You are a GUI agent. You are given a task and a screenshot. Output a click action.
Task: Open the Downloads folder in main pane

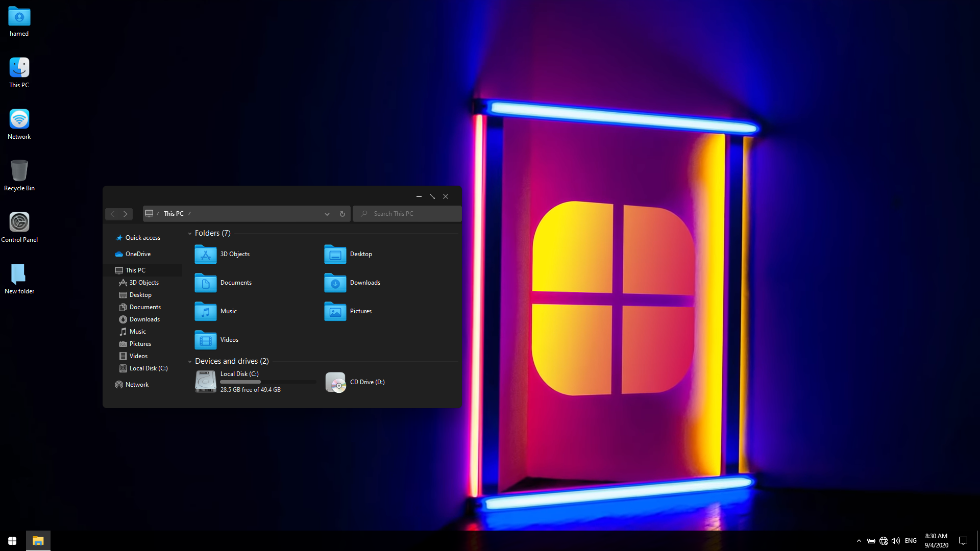[x=335, y=283]
